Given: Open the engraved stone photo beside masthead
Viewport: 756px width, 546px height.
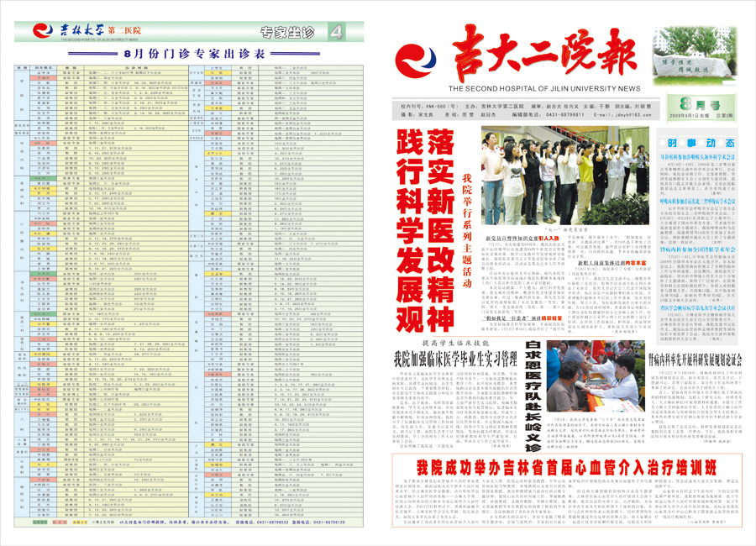Looking at the screenshot, I should coord(695,56).
